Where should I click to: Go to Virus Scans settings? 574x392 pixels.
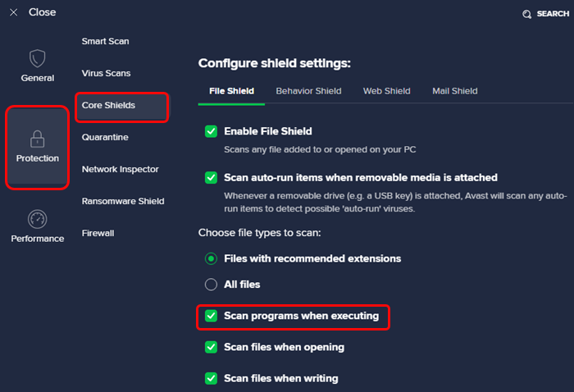pyautogui.click(x=106, y=73)
